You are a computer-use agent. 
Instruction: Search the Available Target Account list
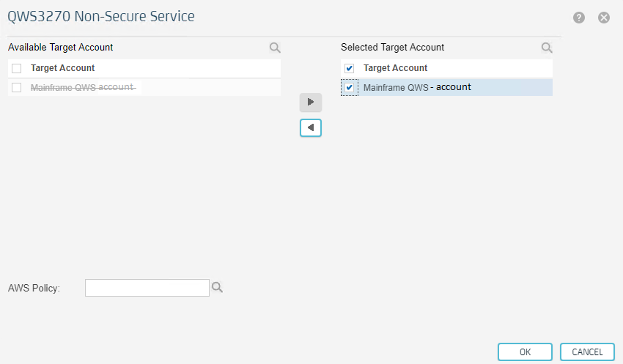275,48
